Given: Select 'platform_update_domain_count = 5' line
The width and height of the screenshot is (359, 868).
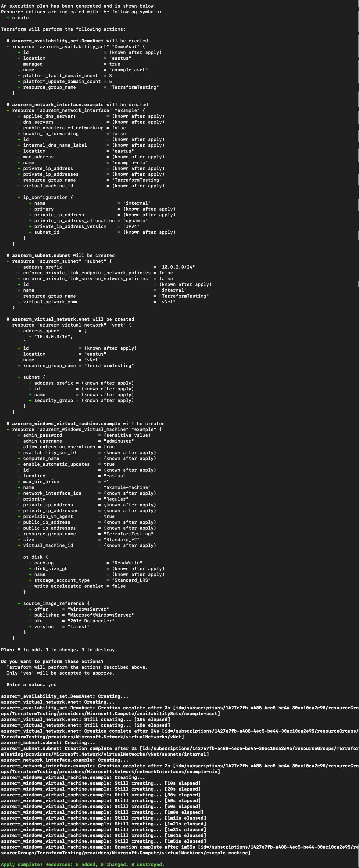Looking at the screenshot, I should [x=65, y=81].
